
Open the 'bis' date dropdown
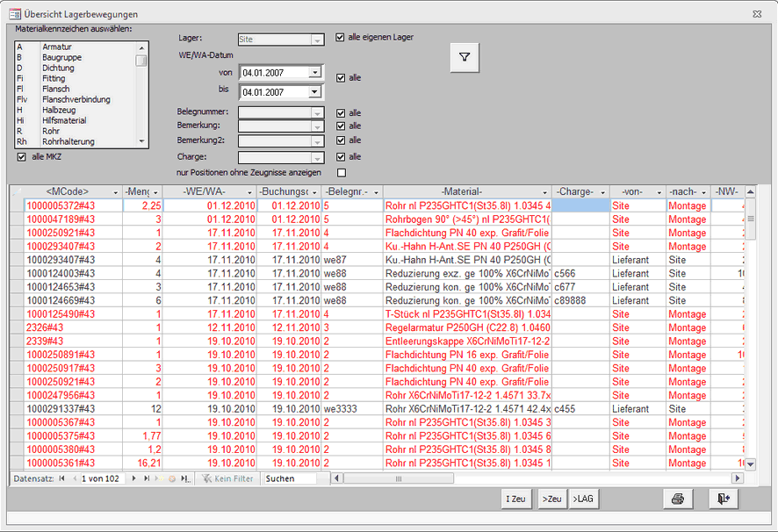315,91
